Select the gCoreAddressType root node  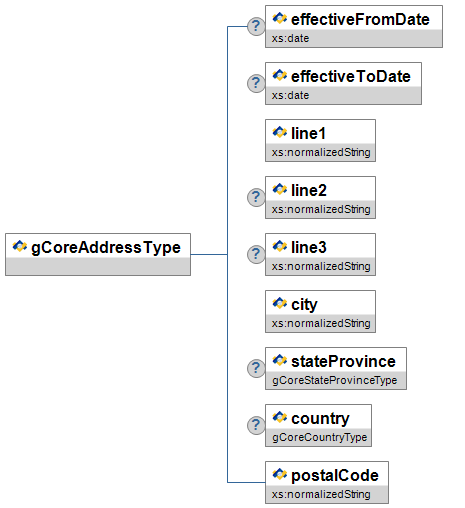tap(98, 254)
